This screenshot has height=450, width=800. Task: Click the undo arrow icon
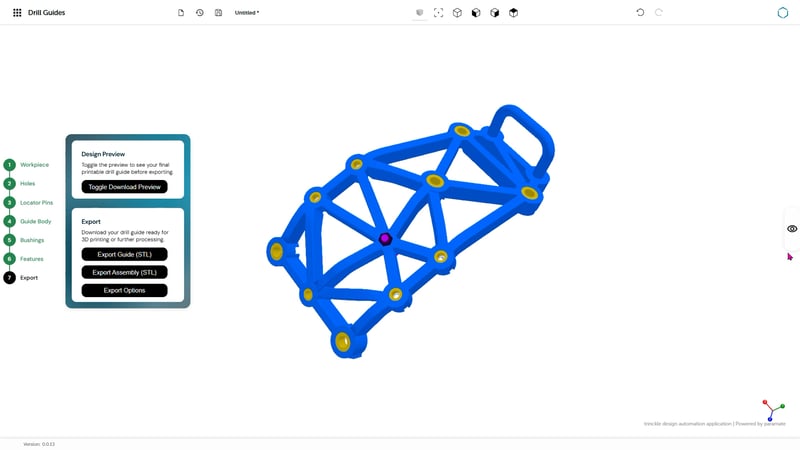click(x=640, y=12)
